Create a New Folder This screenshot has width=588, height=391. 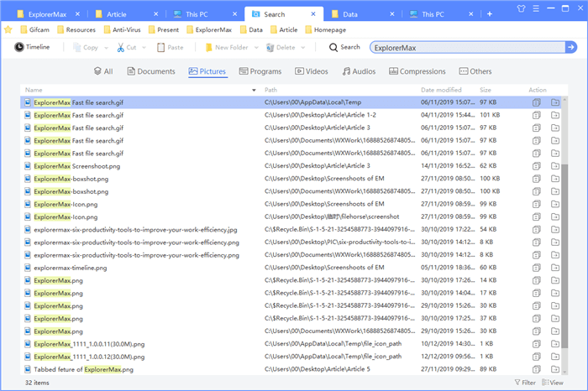(x=227, y=48)
